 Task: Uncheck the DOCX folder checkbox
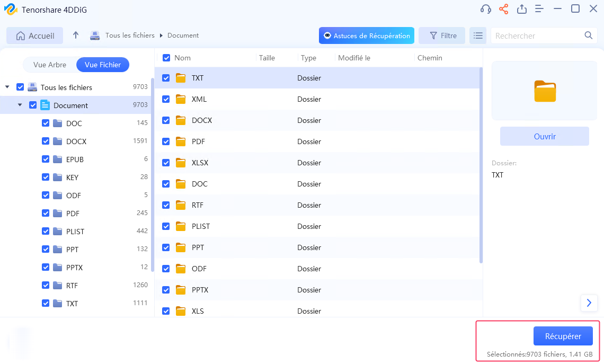pyautogui.click(x=46, y=141)
